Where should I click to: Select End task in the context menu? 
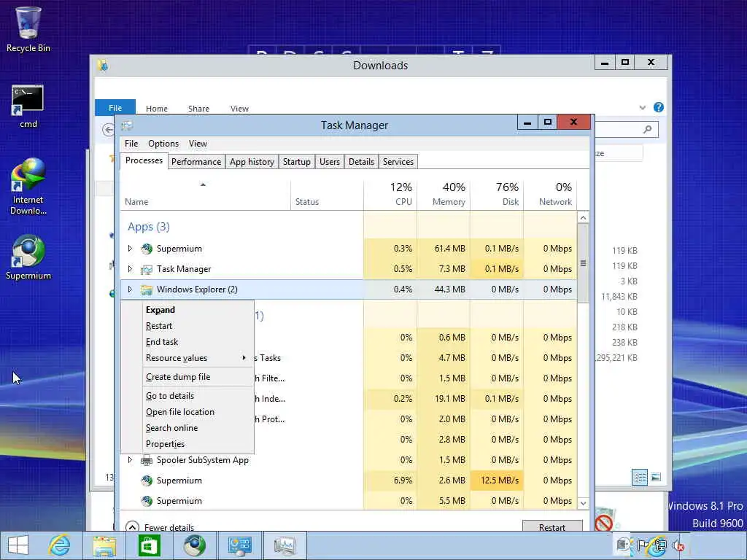click(x=198, y=342)
